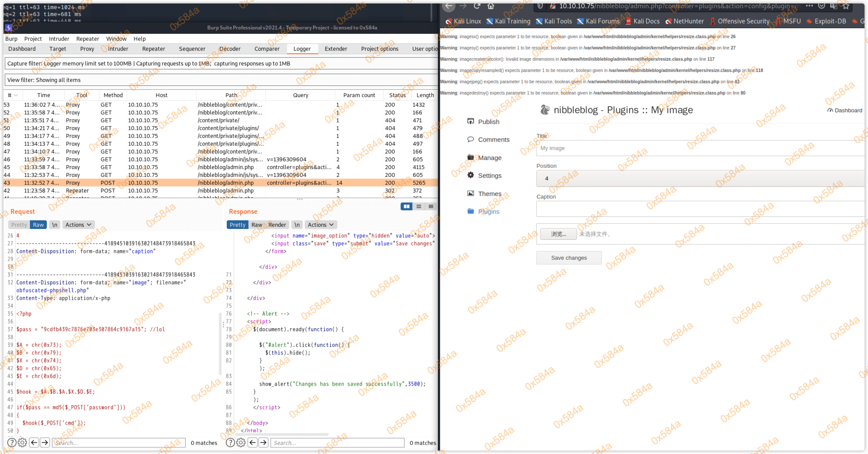Viewport: 868px width, 454px height.
Task: Open Settings in nibbleblog sidebar
Action: 489,175
